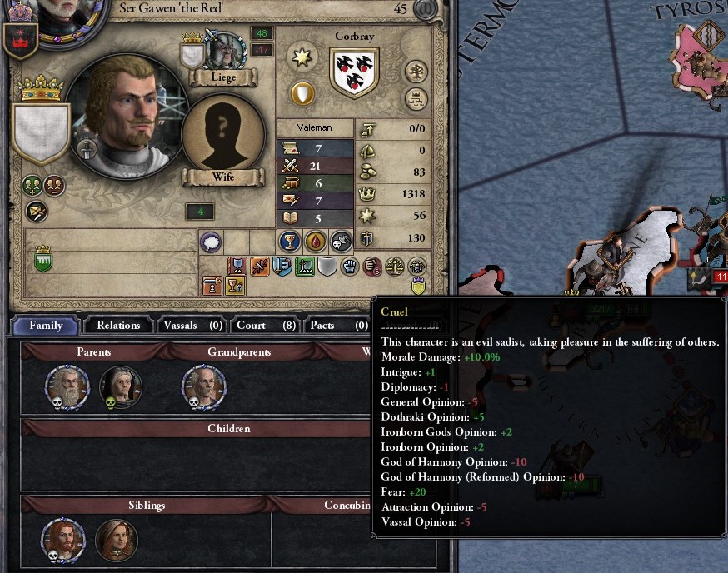
Task: Click the dynasty tree button
Action: pyautogui.click(x=416, y=72)
